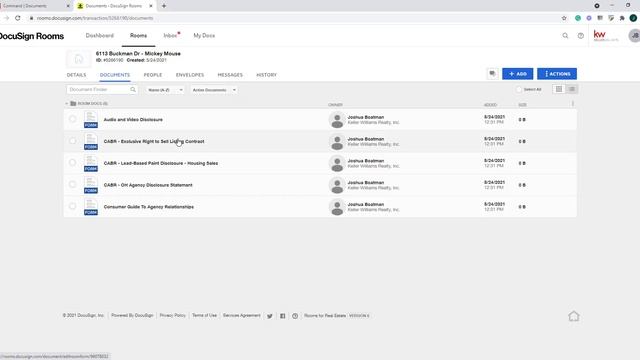
Task: Open the column options kebab menu
Action: [573, 104]
